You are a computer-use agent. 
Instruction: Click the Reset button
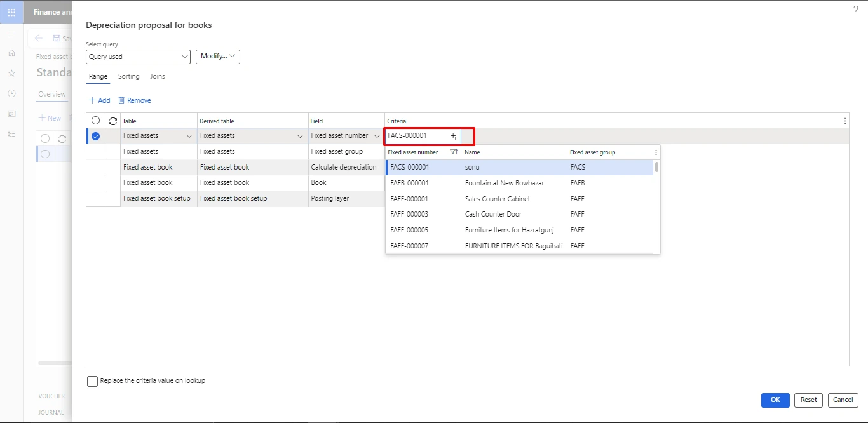click(x=808, y=400)
